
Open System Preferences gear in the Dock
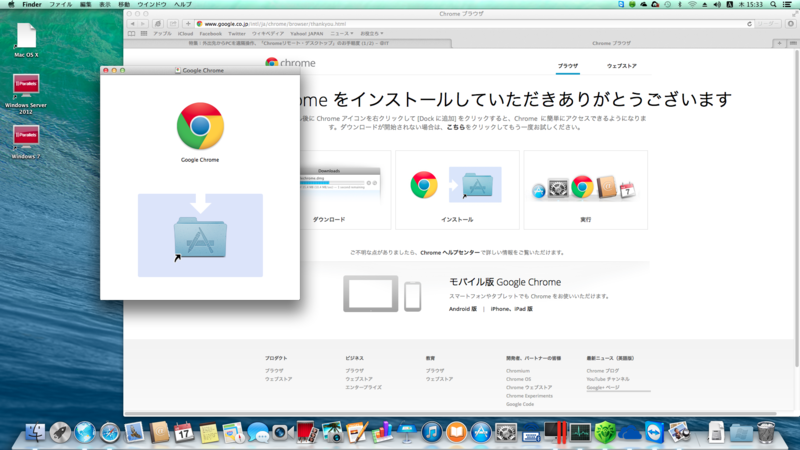pos(506,433)
